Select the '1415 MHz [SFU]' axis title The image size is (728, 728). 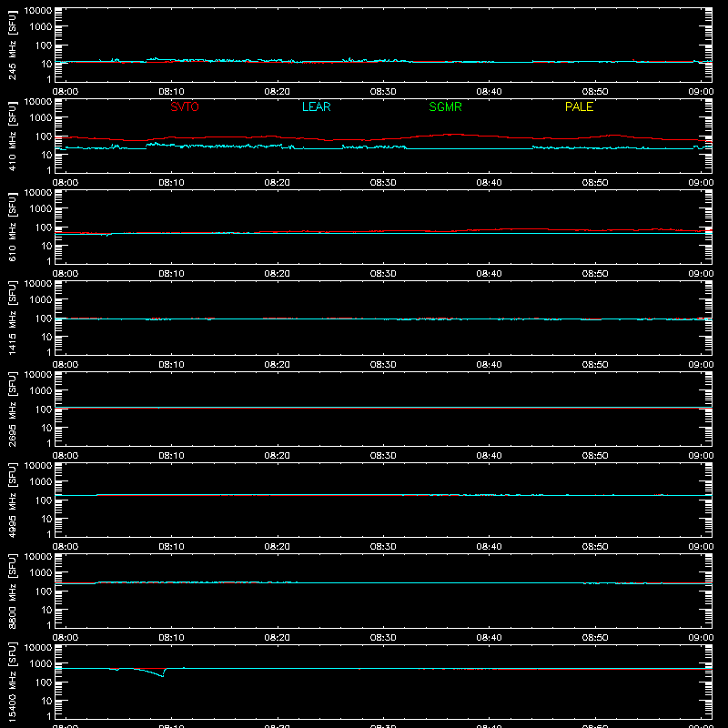point(12,318)
